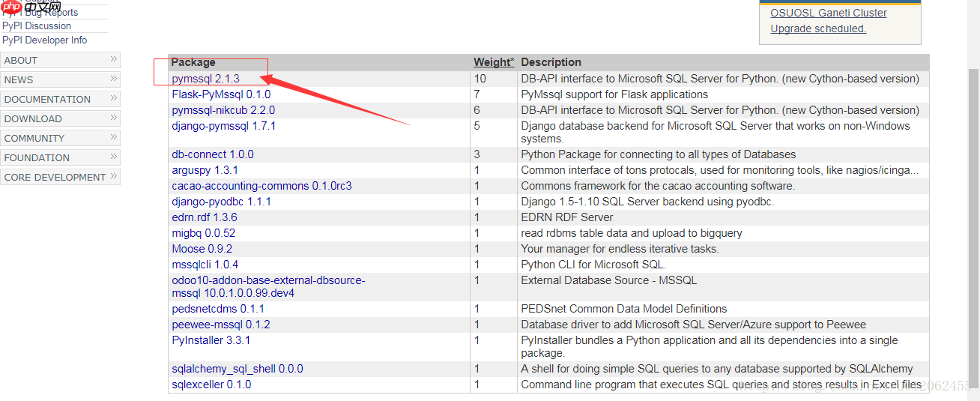The image size is (980, 401).
Task: Click the php中文网 logo
Action: click(30, 7)
